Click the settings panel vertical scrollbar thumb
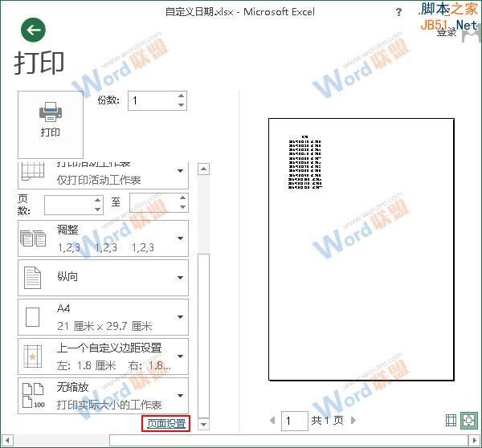 click(203, 336)
